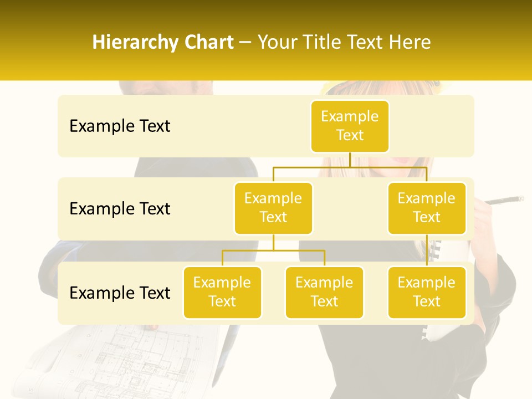Select the "Your Title Text Here" title portion
Image resolution: width=532 pixels, height=399 pixels.
point(344,42)
